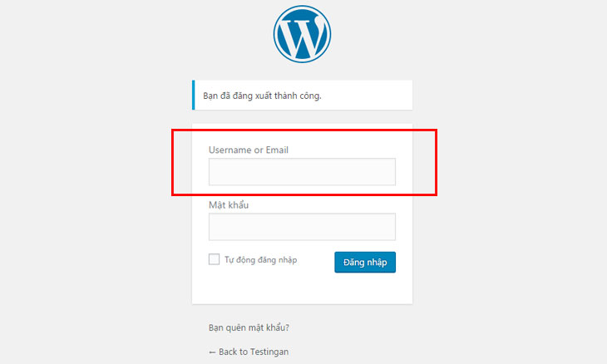607x364 pixels.
Task: Click the Username or Email label
Action: [249, 150]
